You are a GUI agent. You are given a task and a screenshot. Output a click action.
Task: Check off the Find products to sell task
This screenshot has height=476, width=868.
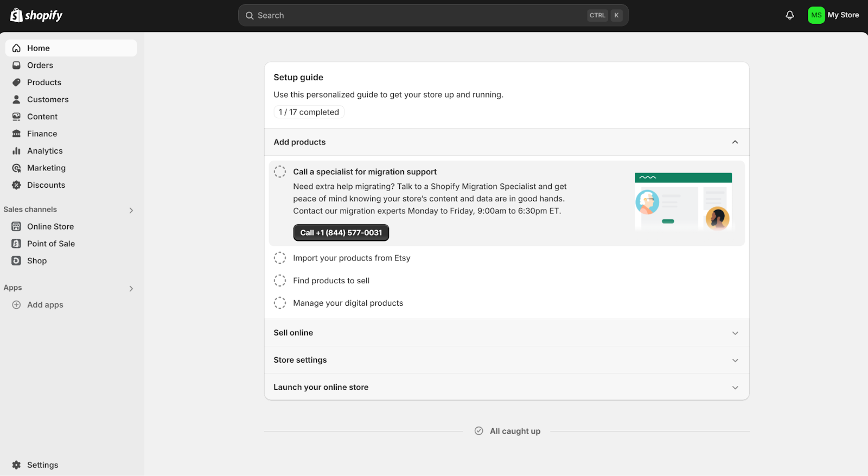click(x=280, y=280)
